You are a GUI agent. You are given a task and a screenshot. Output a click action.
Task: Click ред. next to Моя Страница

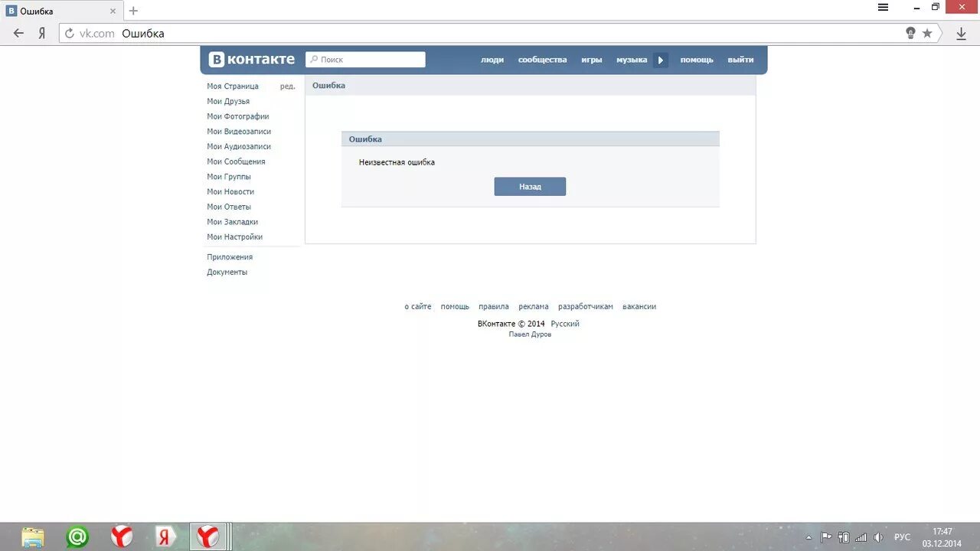(x=287, y=86)
